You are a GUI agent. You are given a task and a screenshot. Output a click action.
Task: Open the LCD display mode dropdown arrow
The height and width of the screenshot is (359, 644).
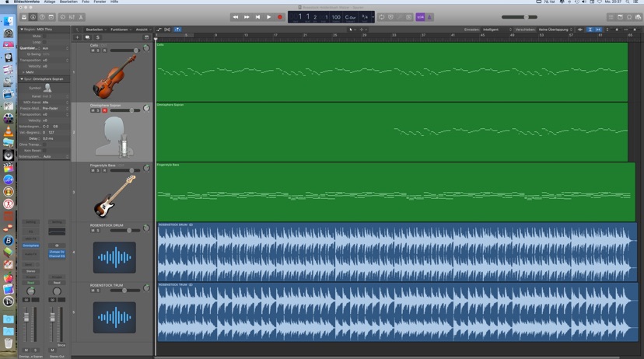[x=373, y=17]
